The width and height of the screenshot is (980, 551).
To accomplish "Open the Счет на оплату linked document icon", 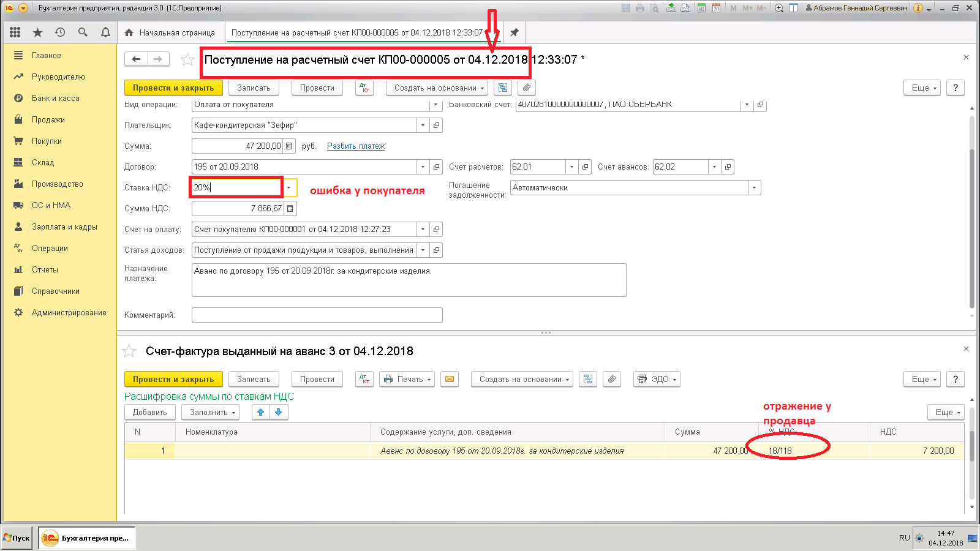I will [436, 230].
